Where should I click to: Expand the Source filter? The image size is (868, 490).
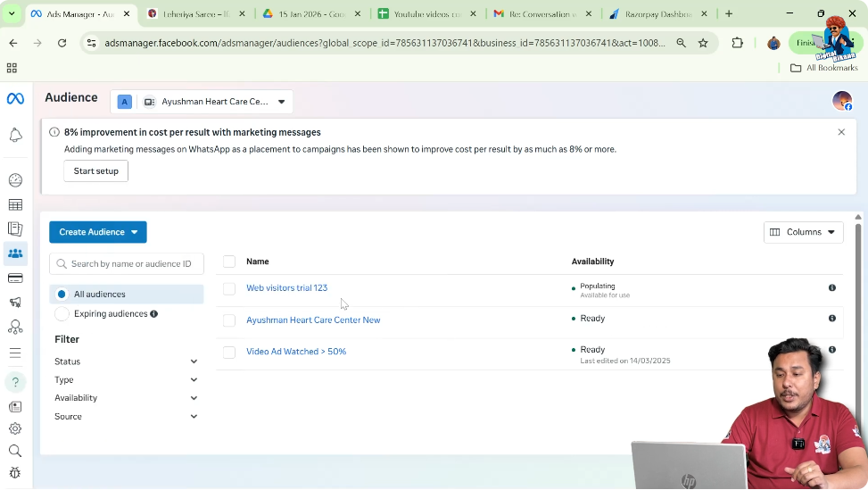click(126, 416)
